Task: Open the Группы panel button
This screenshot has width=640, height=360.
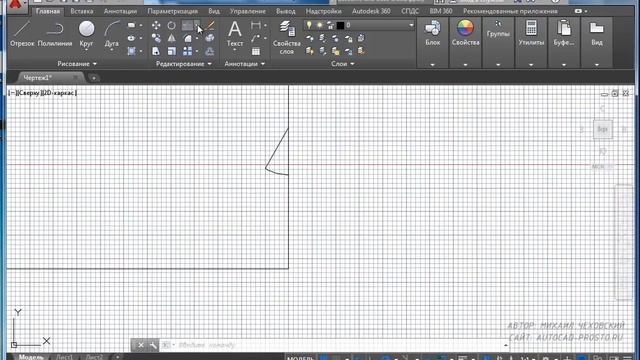Action: click(x=498, y=29)
